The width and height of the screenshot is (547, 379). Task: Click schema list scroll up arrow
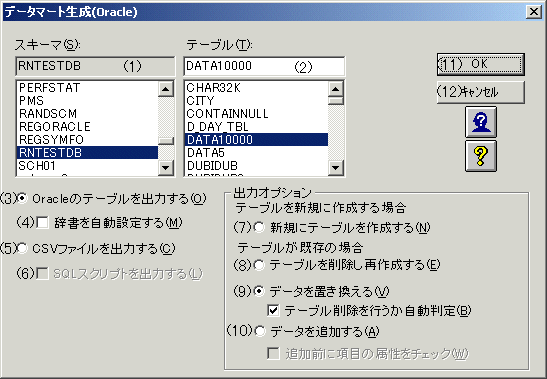click(166, 89)
